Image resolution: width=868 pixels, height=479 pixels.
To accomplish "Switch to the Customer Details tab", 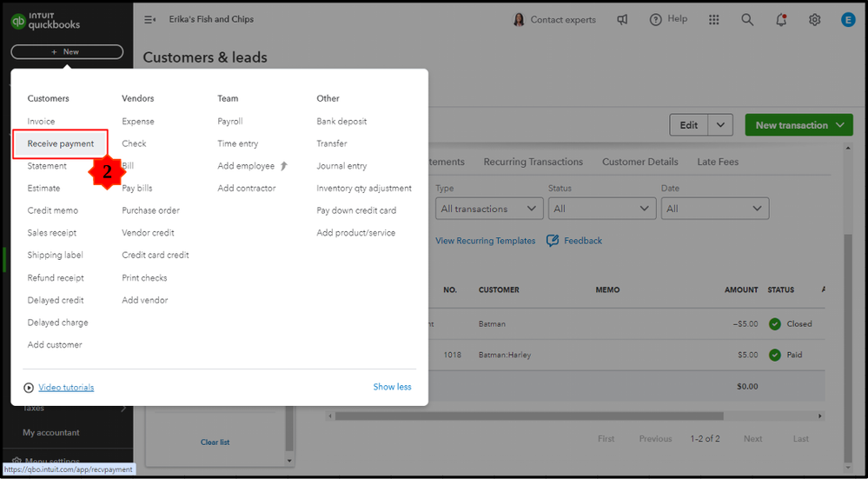I will click(x=639, y=162).
